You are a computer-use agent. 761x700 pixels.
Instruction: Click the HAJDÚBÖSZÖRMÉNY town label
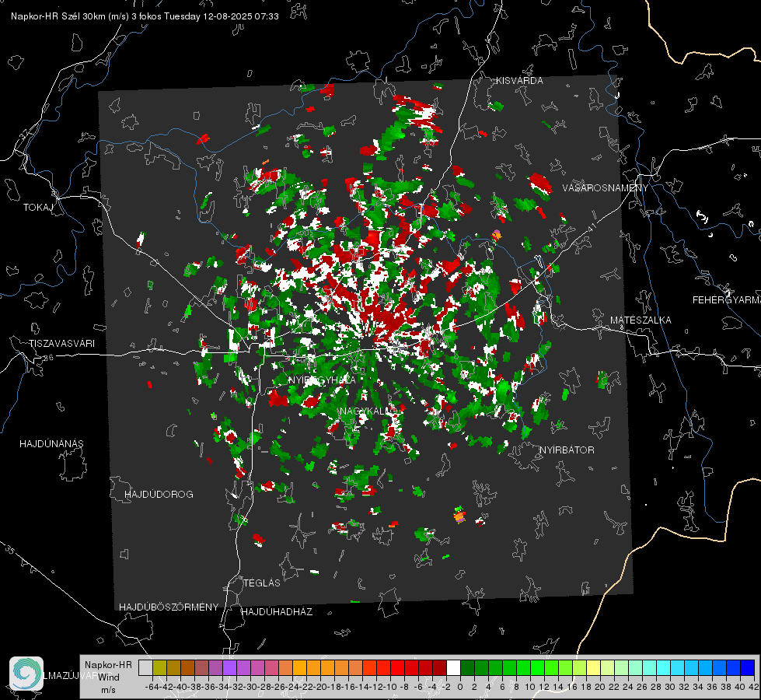pyautogui.click(x=169, y=607)
